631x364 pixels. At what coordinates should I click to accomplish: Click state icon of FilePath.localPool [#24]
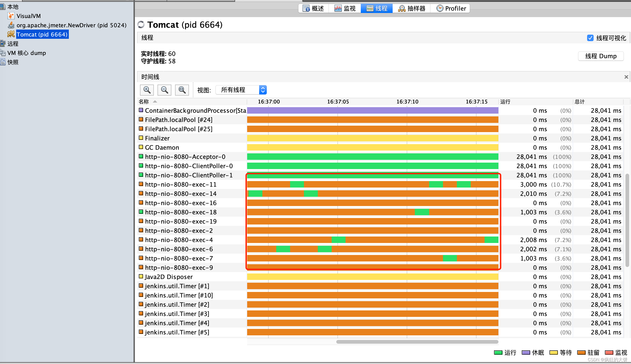click(x=141, y=119)
